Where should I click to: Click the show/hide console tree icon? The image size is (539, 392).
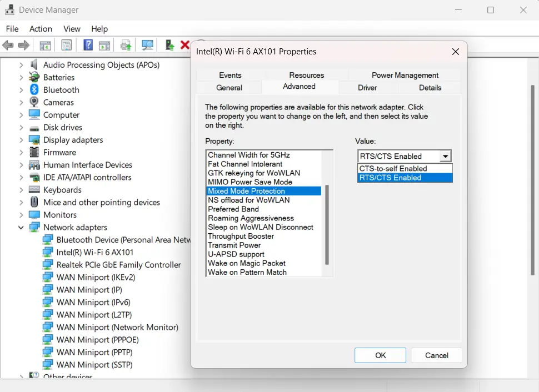[45, 45]
